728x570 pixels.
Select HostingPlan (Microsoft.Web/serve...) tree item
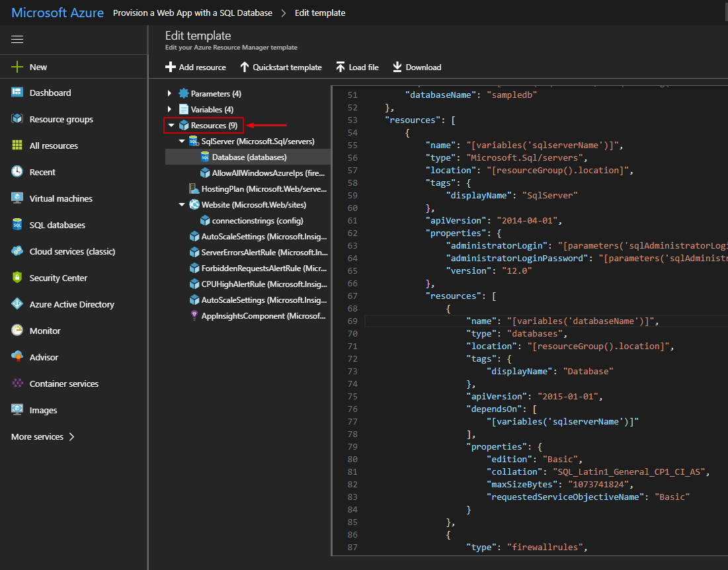[x=264, y=189]
